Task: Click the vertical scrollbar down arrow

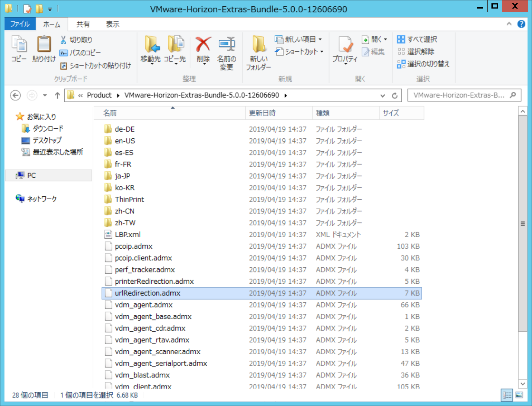Action: pos(522,384)
